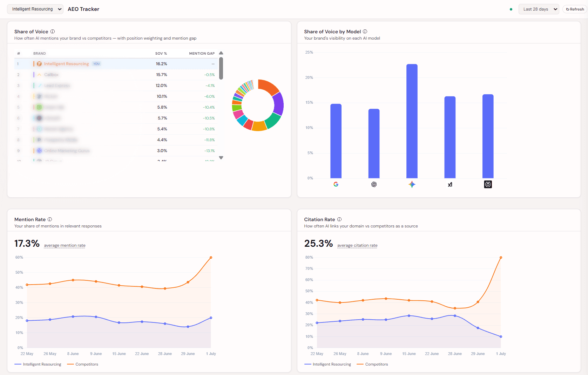Click the Perplexity model icon
Screen dimensions: 588x375
(x=488, y=184)
